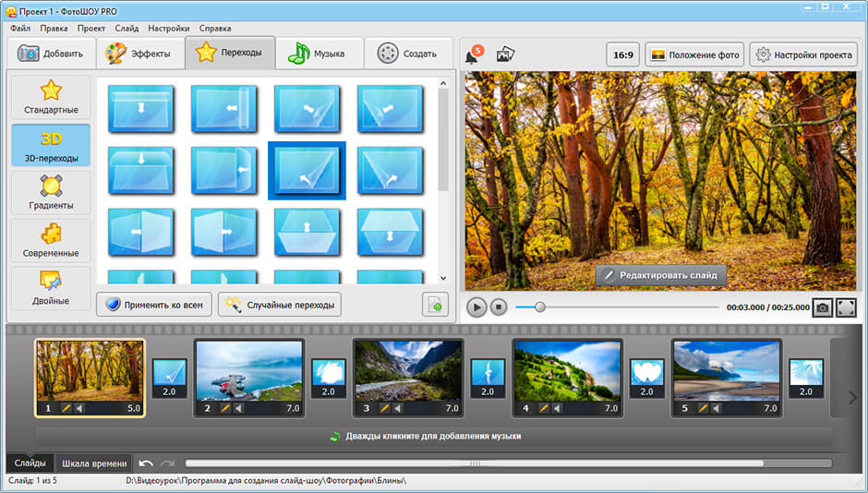Select the Современные transitions category
Screen dimensions: 868x493
coord(51,241)
